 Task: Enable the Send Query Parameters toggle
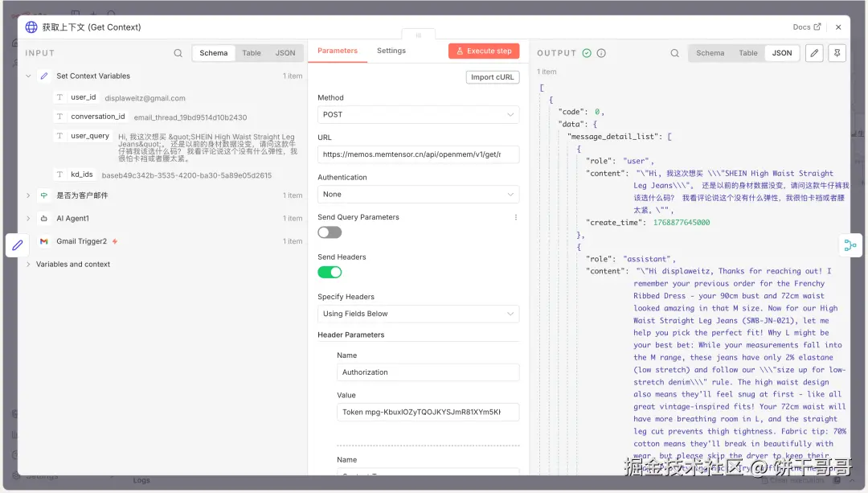pyautogui.click(x=330, y=232)
